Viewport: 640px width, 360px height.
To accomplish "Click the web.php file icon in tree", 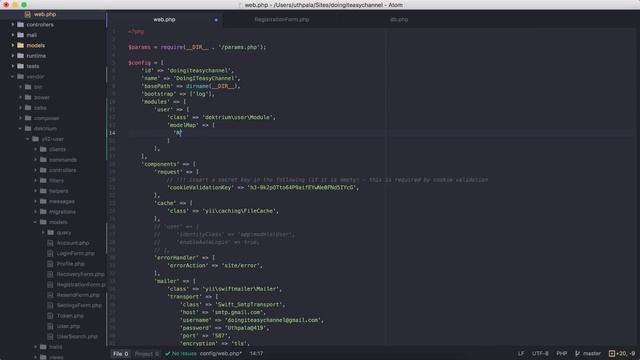I will click(x=28, y=14).
